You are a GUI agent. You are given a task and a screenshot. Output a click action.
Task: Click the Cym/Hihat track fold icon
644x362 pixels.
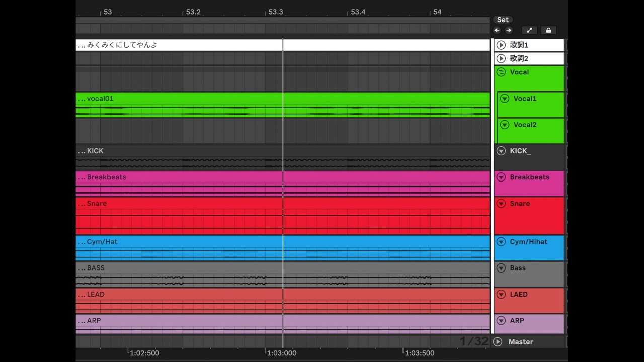pos(501,242)
